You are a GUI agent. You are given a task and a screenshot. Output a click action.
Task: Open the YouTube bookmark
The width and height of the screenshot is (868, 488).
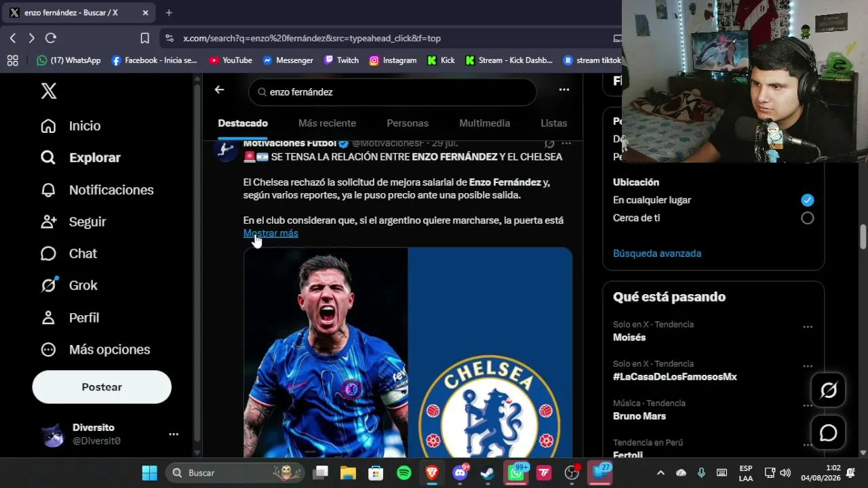click(231, 60)
